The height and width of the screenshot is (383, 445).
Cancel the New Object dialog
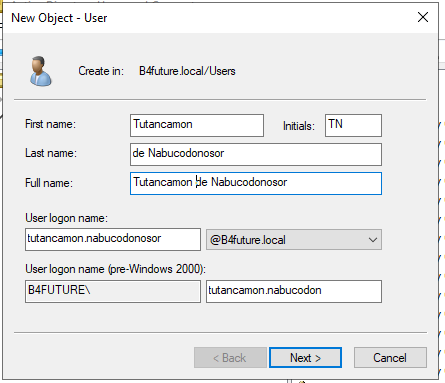tap(390, 358)
